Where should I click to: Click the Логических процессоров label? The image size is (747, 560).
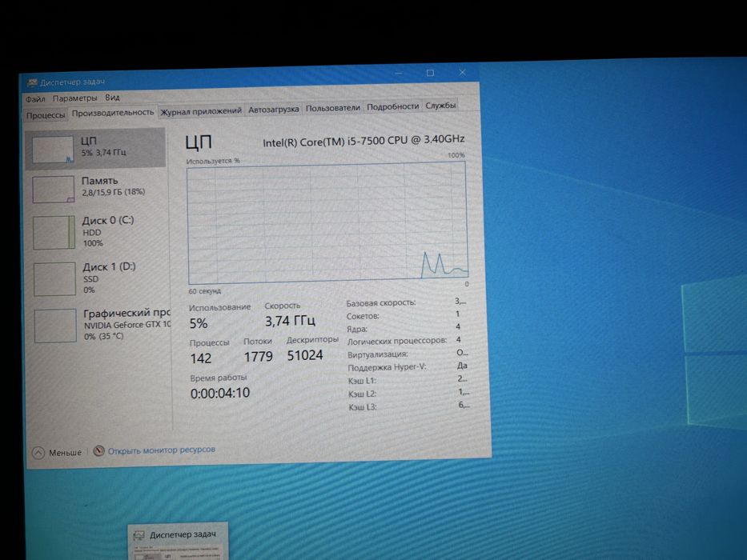pyautogui.click(x=397, y=341)
